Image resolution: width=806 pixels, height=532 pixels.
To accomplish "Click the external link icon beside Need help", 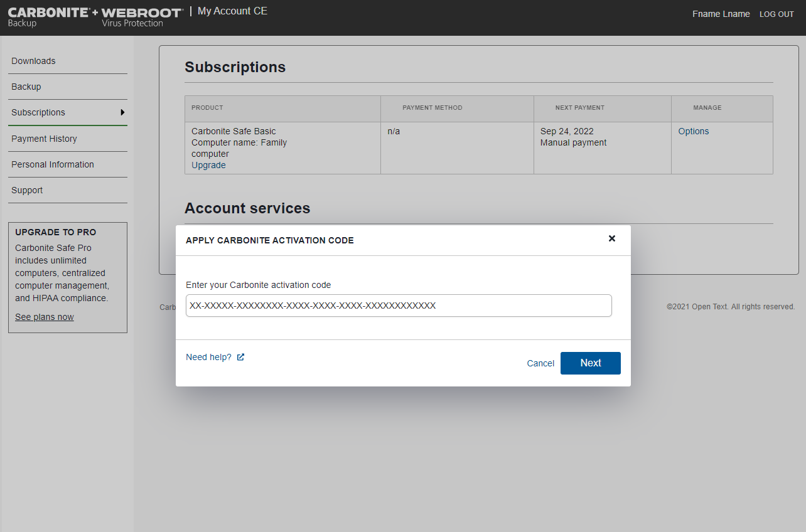I will click(240, 356).
